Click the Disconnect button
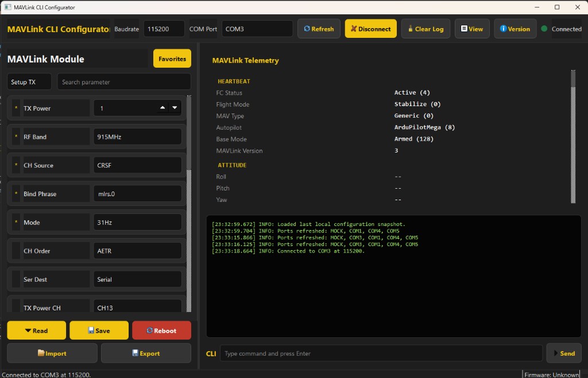Screen dimensions: 588x378 [370, 29]
